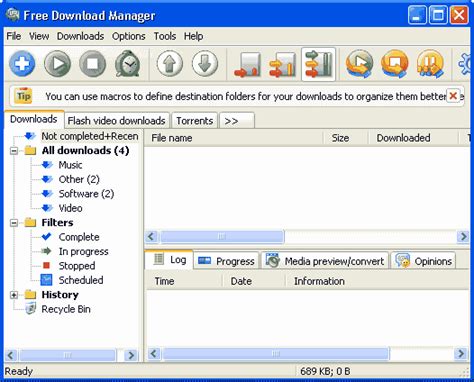This screenshot has height=382, width=474.
Task: Switch to the Progress tab
Action: click(226, 261)
